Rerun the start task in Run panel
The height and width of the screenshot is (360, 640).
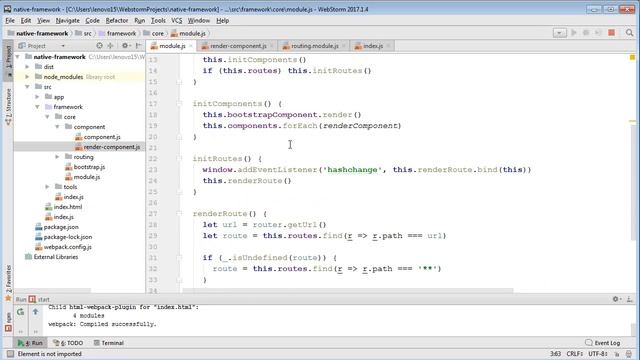coord(20,312)
